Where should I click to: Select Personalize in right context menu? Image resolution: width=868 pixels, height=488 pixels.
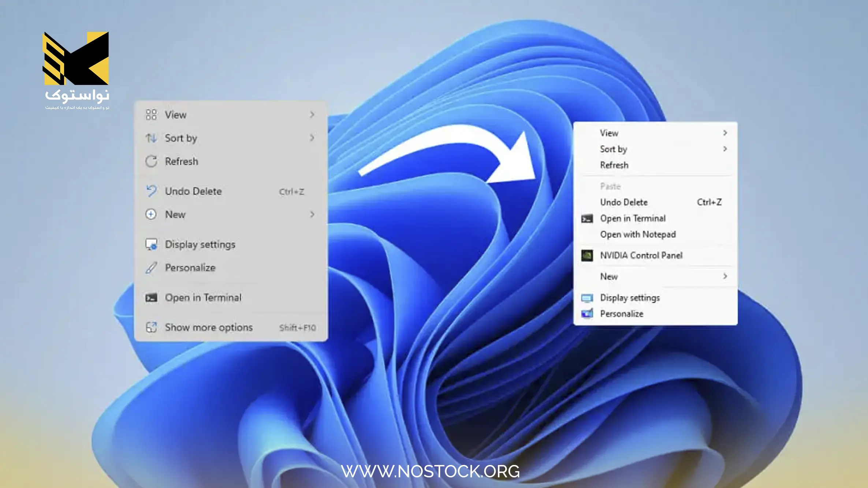pyautogui.click(x=622, y=313)
